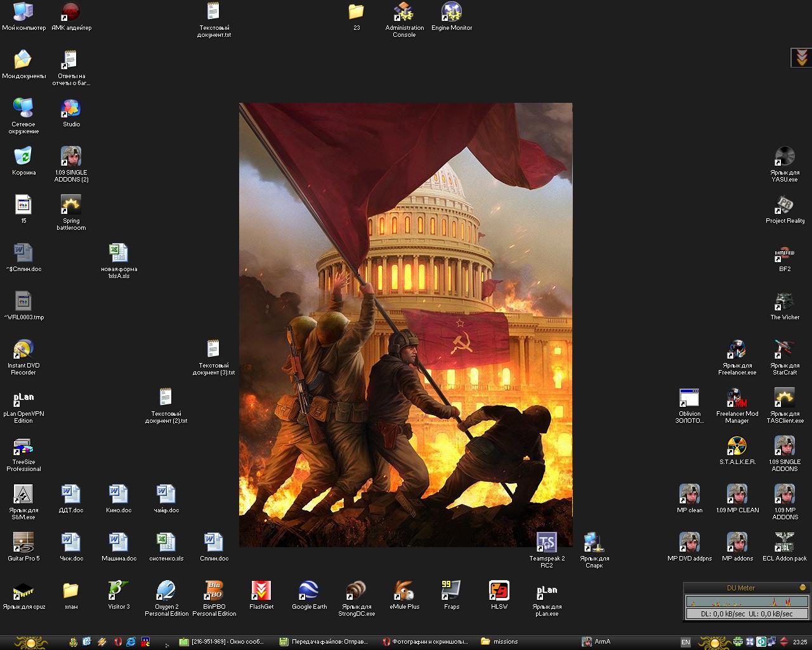
Task: Switch to Передача файлов taskbar window
Action: (x=324, y=642)
